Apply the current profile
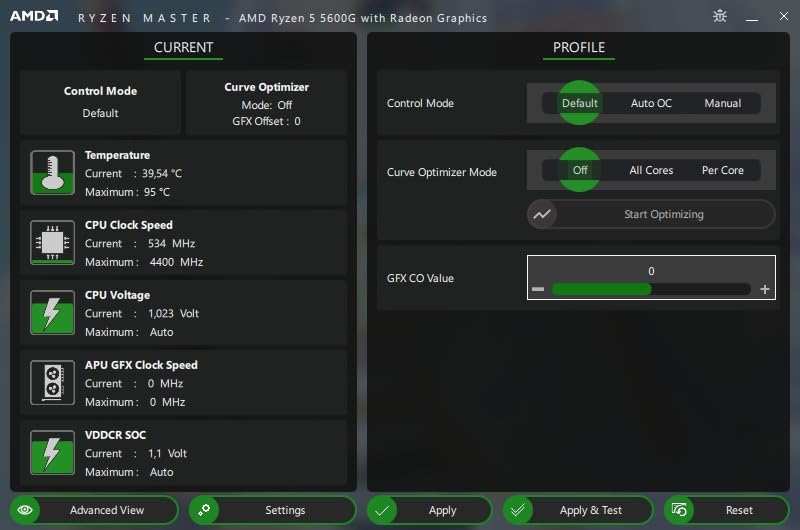The image size is (800, 530). pyautogui.click(x=430, y=510)
